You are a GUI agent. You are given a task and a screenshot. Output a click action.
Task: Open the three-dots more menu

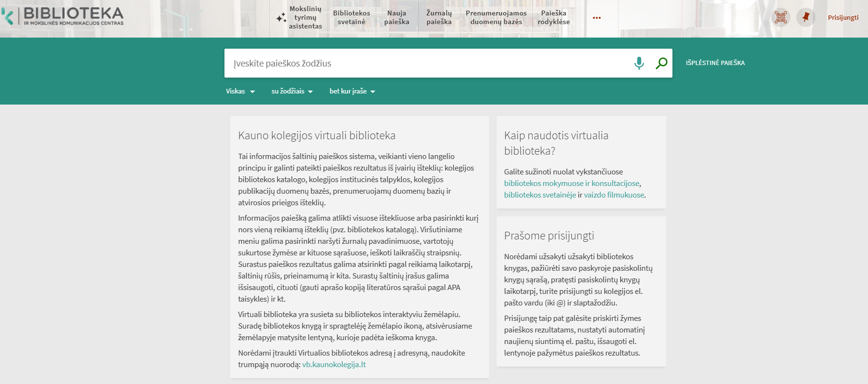click(x=597, y=18)
